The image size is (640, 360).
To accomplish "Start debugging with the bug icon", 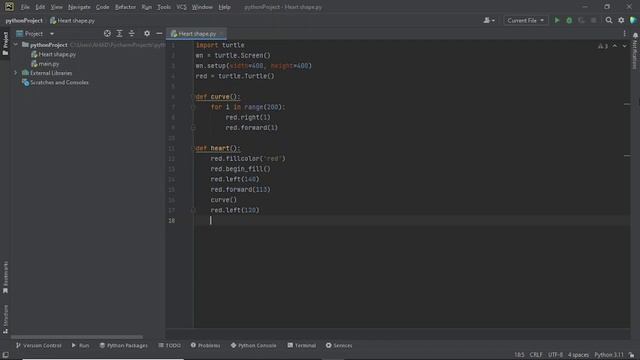I will tap(569, 20).
